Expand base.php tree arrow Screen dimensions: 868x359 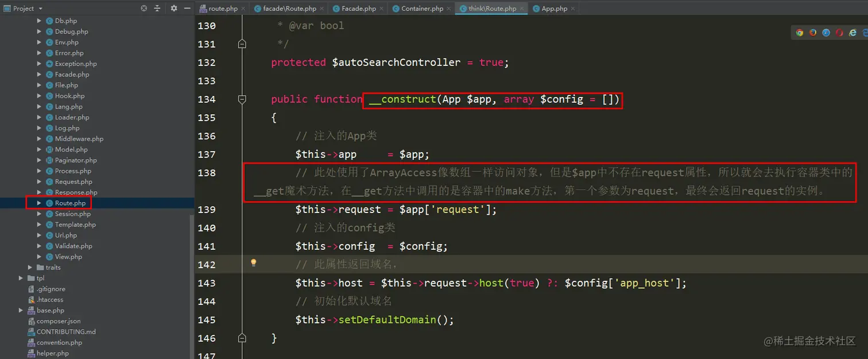tap(21, 310)
